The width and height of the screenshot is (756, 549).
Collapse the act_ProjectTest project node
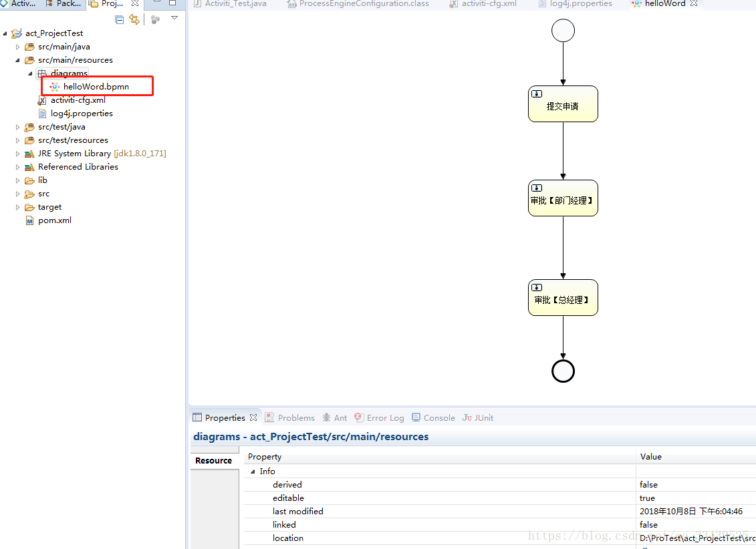pyautogui.click(x=5, y=33)
